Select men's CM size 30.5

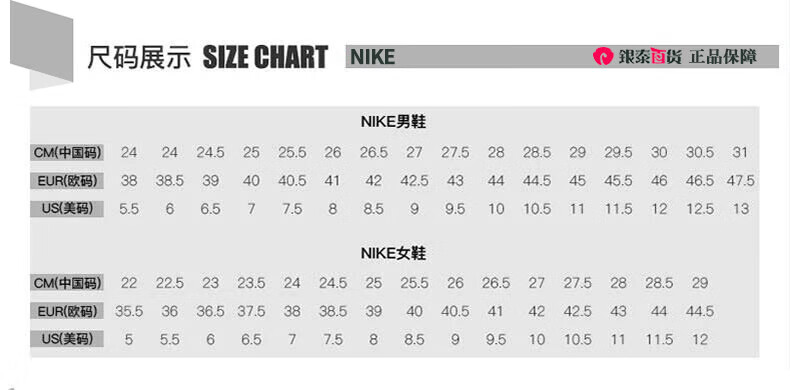[699, 152]
